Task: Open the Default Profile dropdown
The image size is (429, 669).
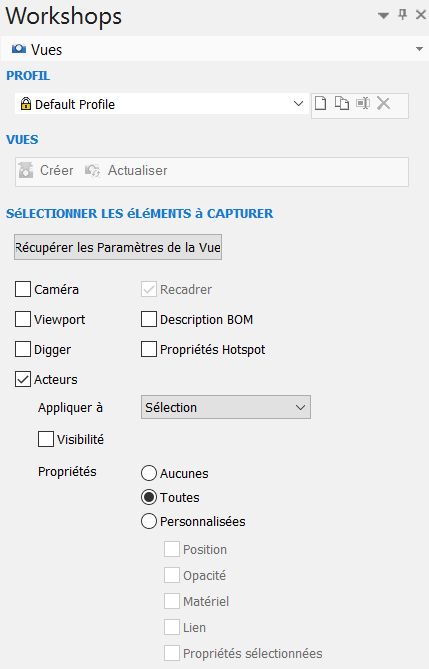Action: pos(162,104)
